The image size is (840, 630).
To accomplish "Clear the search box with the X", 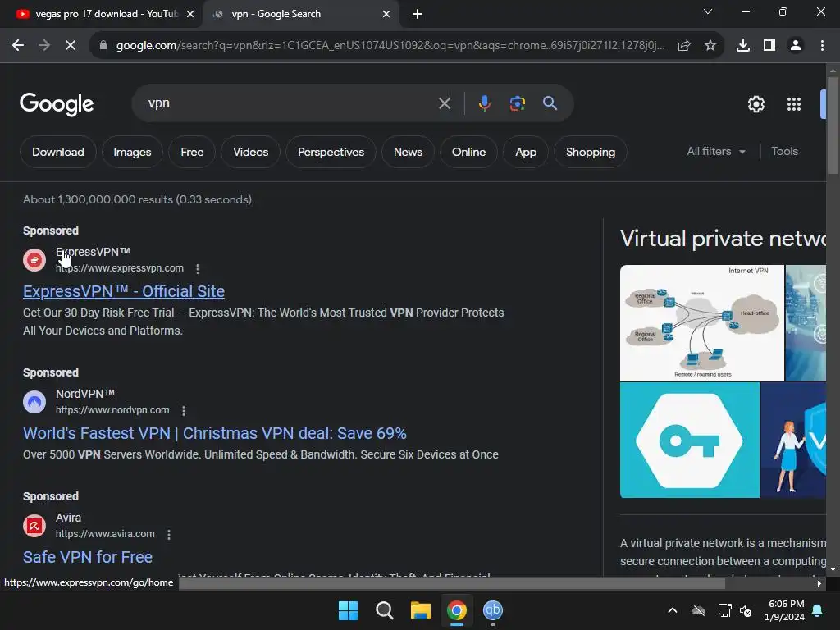I will (x=444, y=103).
